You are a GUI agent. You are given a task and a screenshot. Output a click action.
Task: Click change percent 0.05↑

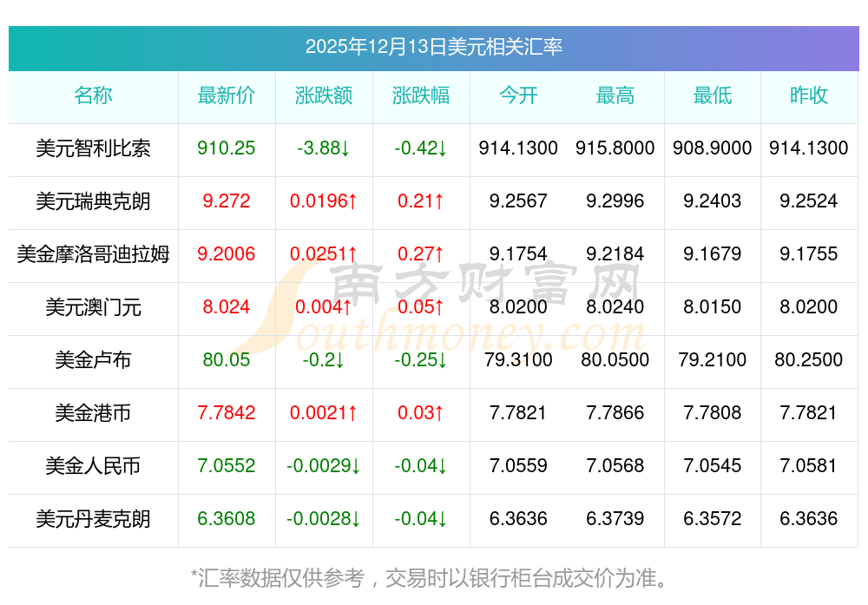coord(421,306)
